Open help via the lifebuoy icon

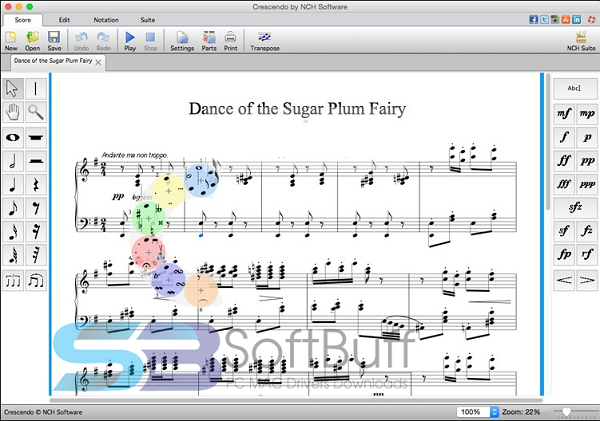pos(591,20)
